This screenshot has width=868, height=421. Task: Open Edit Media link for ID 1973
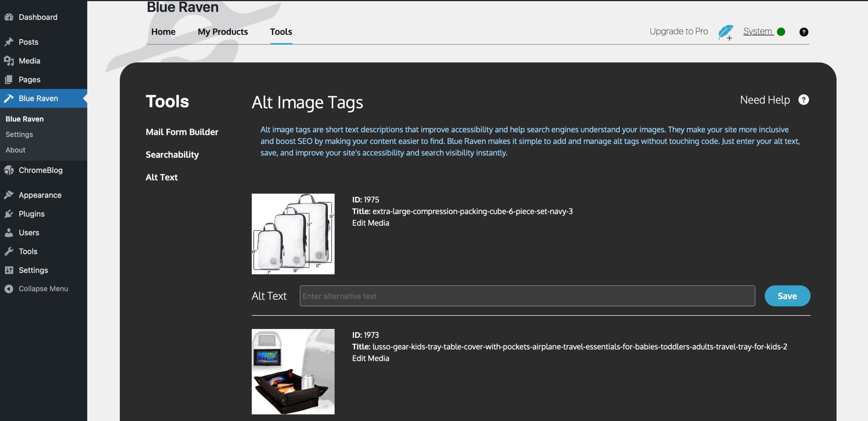coord(371,358)
